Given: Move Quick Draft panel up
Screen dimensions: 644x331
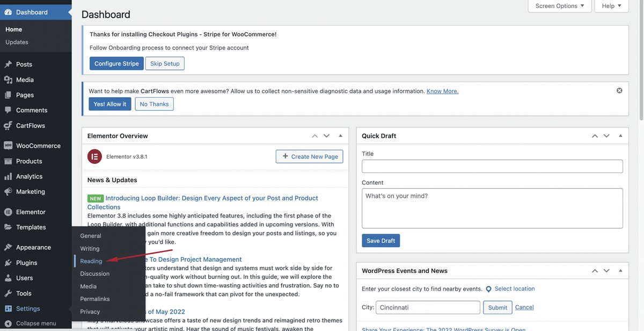Looking at the screenshot, I should [x=595, y=136].
